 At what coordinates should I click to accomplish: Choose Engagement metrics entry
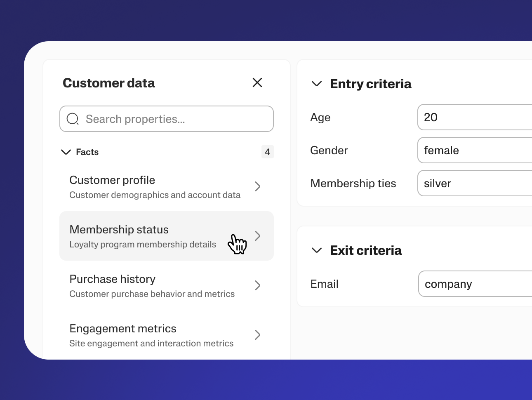coord(151,335)
